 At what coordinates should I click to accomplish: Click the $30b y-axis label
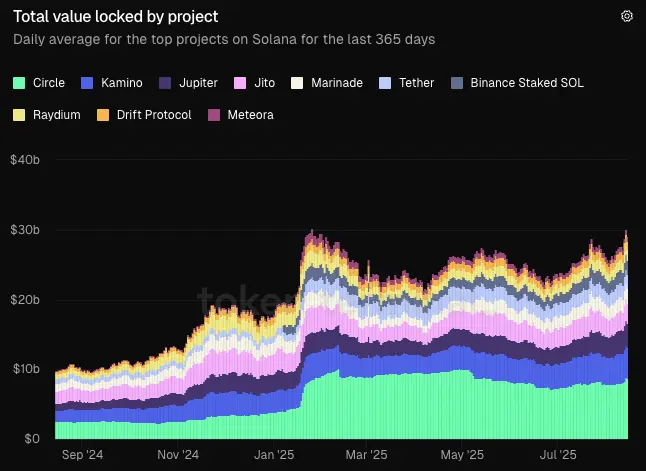tap(25, 230)
